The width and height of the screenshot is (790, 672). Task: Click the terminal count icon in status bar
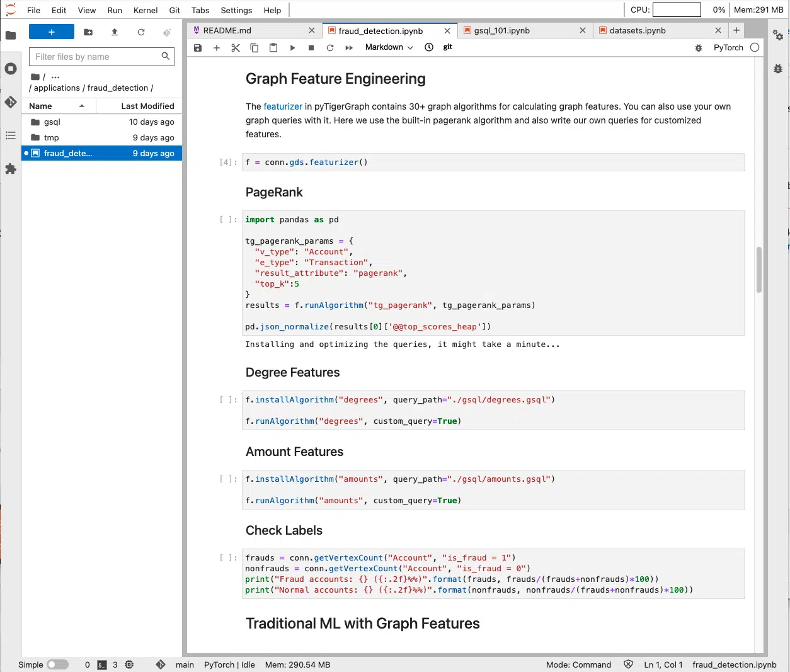[x=102, y=664]
